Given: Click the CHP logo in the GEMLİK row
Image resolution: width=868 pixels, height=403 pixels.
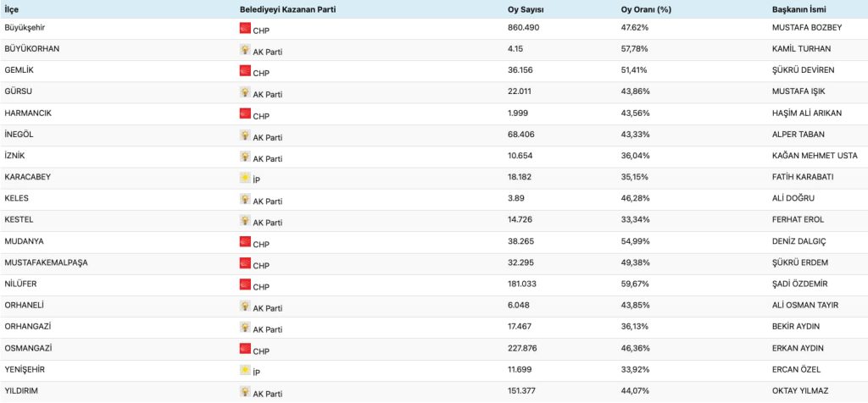Looking at the screenshot, I should [246, 71].
